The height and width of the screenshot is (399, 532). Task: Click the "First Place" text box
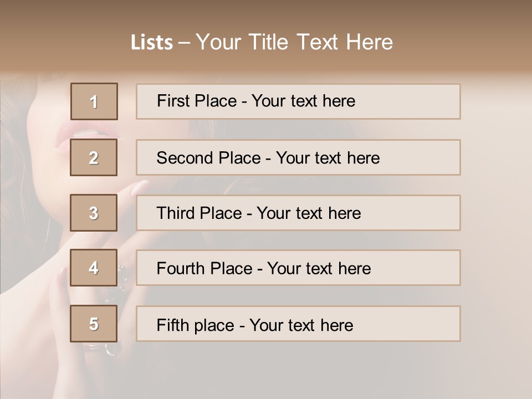coord(298,101)
